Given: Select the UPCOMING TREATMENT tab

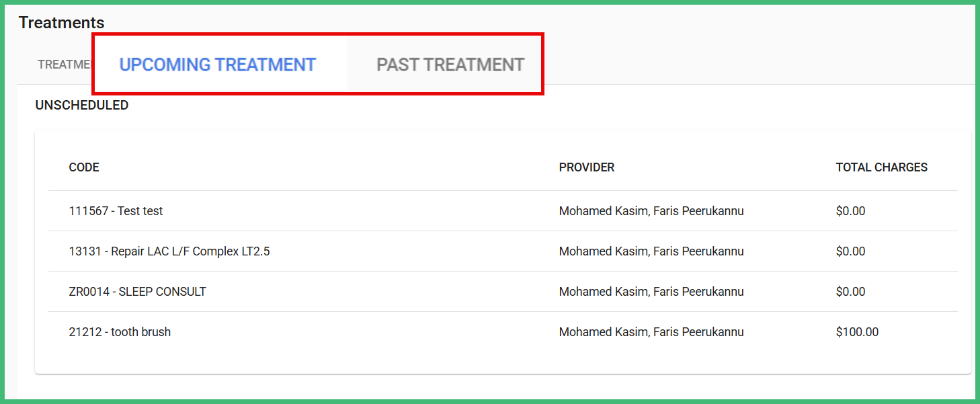Looking at the screenshot, I should click(218, 64).
